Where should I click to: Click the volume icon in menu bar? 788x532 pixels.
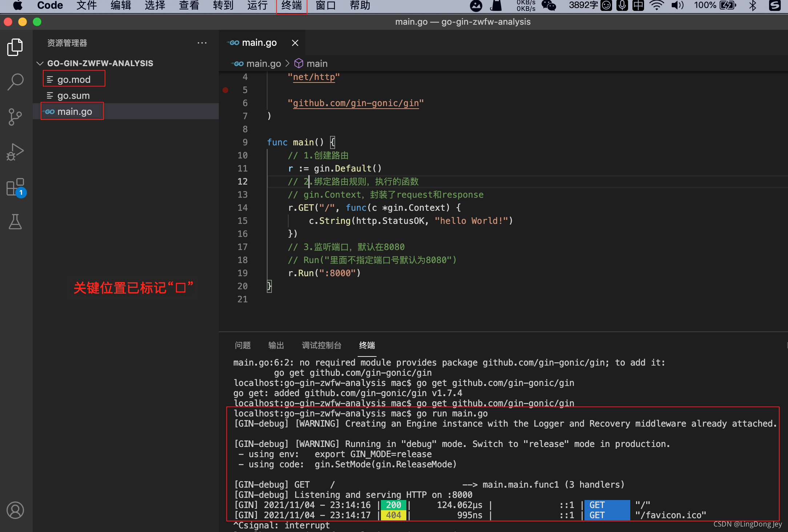(677, 5)
